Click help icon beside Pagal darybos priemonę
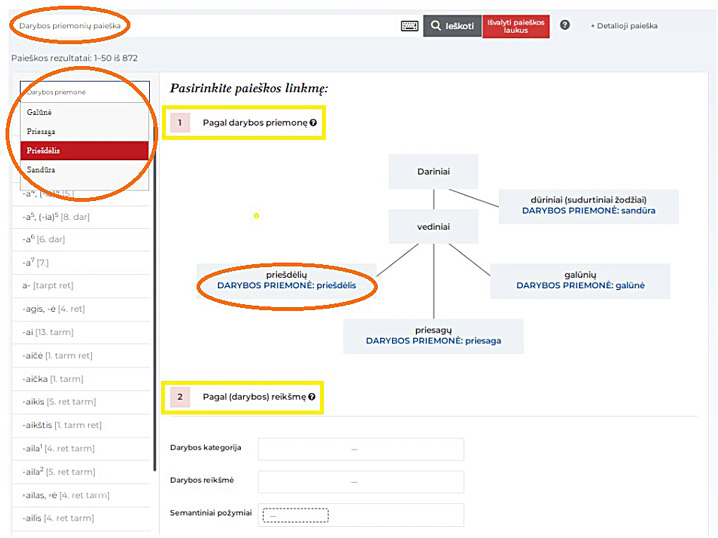Viewport: 718px width, 538px height. coord(313,123)
